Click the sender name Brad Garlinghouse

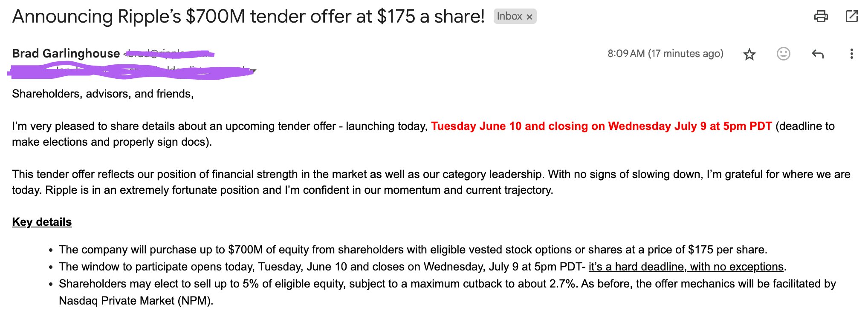pyautogui.click(x=66, y=53)
